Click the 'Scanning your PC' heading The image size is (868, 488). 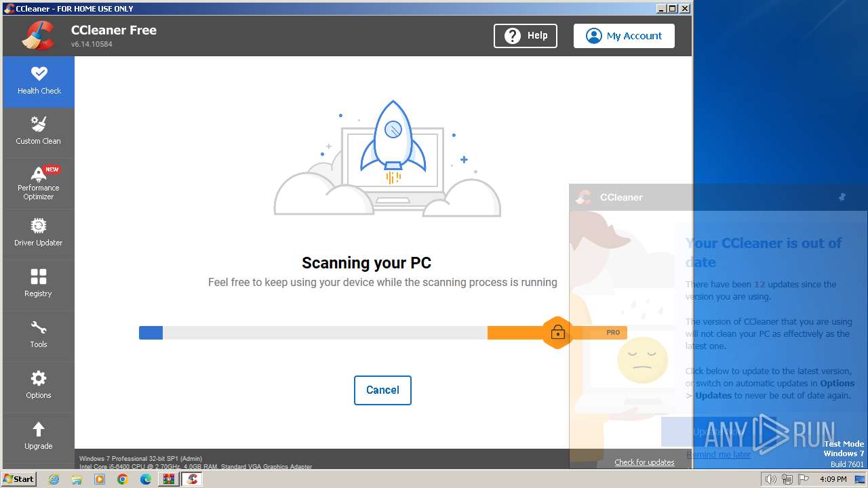(x=366, y=263)
